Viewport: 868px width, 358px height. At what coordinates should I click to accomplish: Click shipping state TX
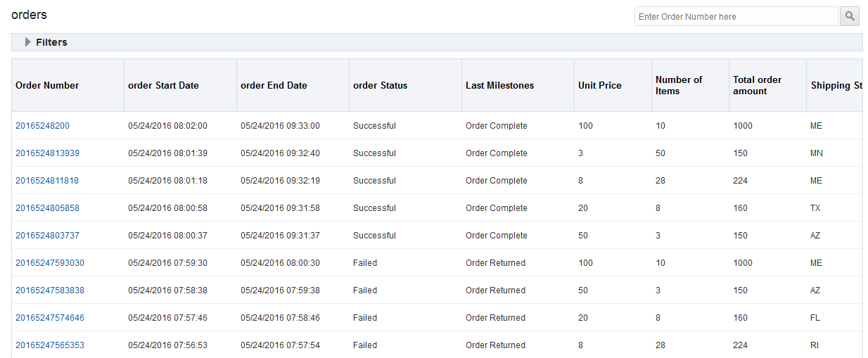[x=815, y=208]
